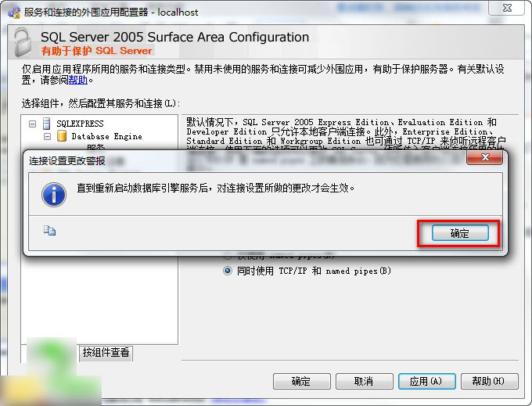Close the main 服务和连接的外围应用配置器 window
Screen dimensions: 532x406
click(507, 8)
